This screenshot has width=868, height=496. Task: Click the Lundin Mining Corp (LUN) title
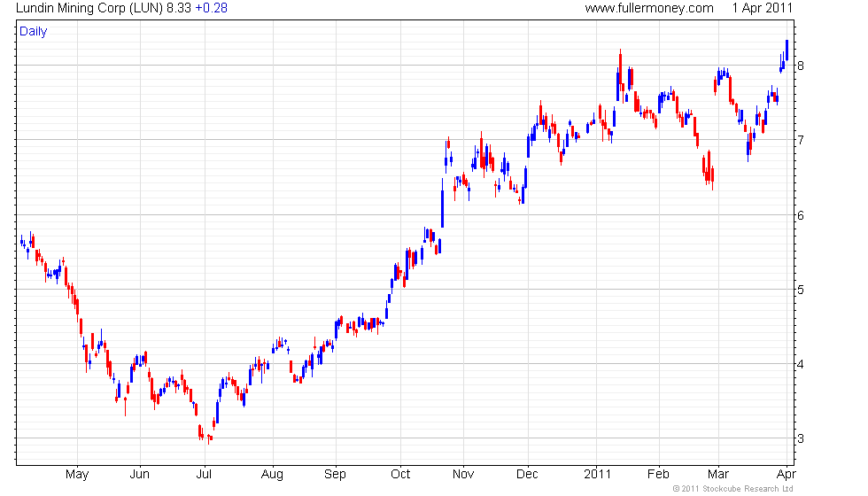tap(89, 8)
